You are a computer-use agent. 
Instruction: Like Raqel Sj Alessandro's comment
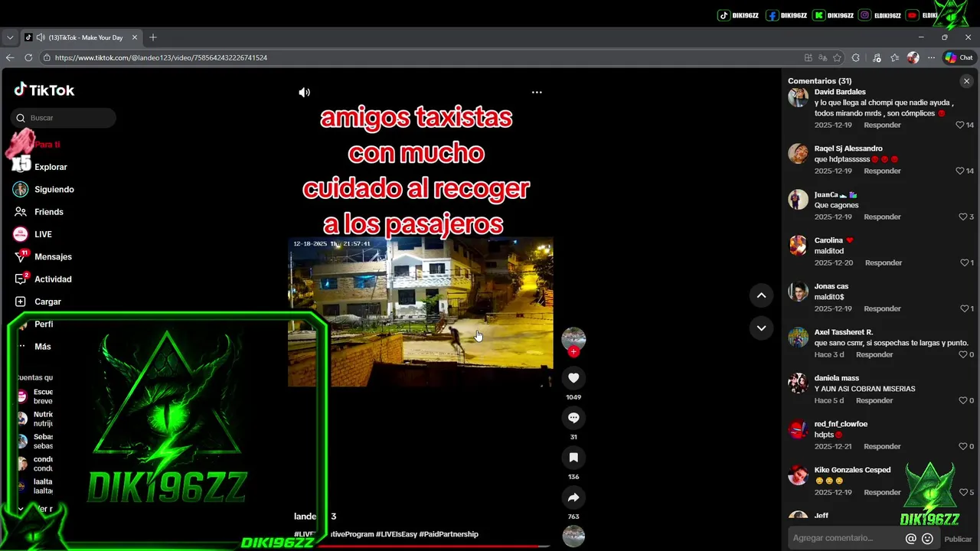(959, 171)
